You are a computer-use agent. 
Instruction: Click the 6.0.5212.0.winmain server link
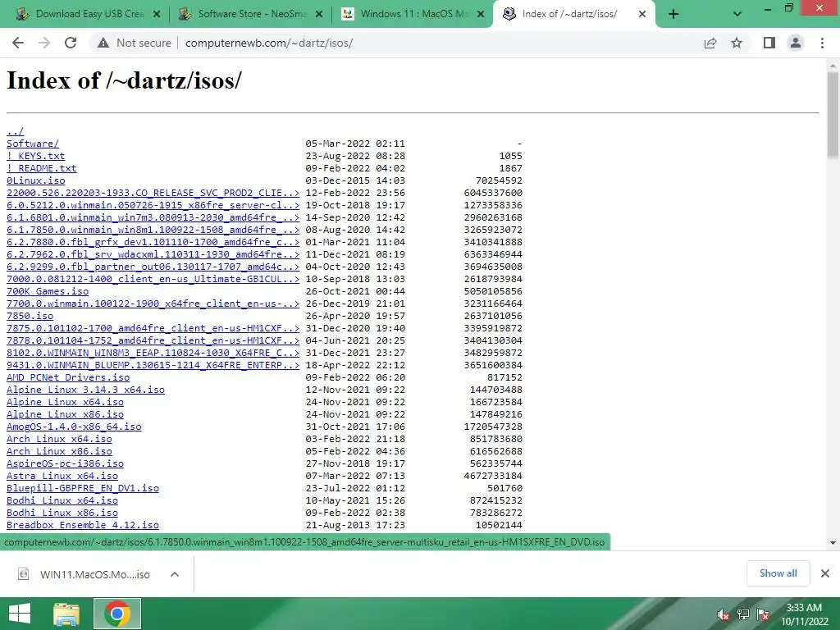coord(153,205)
